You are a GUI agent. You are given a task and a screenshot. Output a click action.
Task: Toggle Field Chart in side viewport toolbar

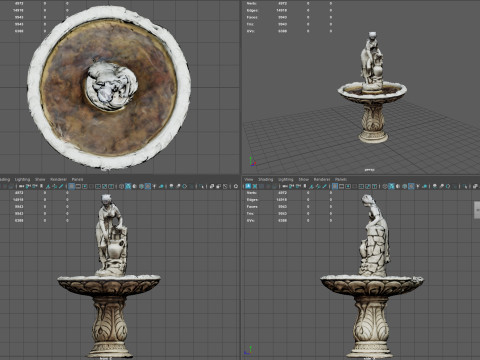click(x=361, y=186)
